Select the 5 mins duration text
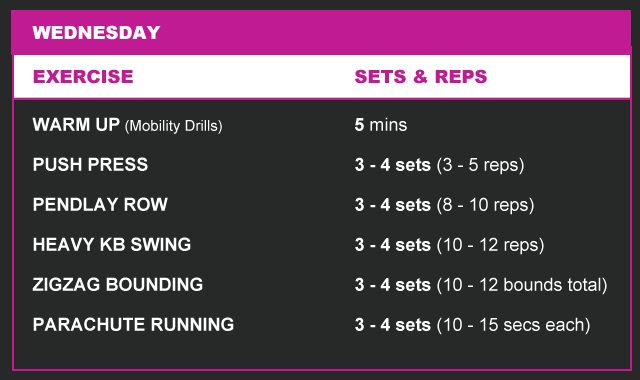 (380, 124)
